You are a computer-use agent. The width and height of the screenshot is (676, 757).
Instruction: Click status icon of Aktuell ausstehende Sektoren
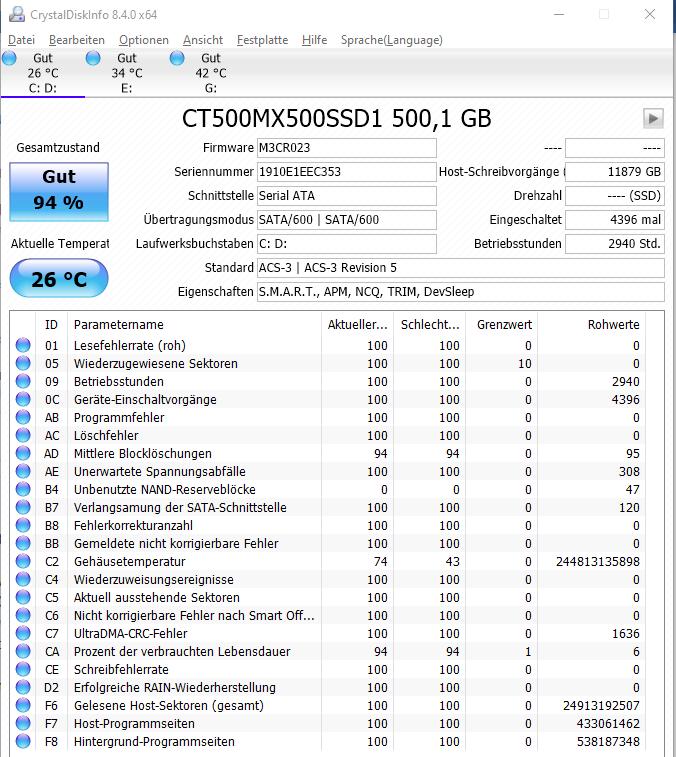click(x=23, y=597)
